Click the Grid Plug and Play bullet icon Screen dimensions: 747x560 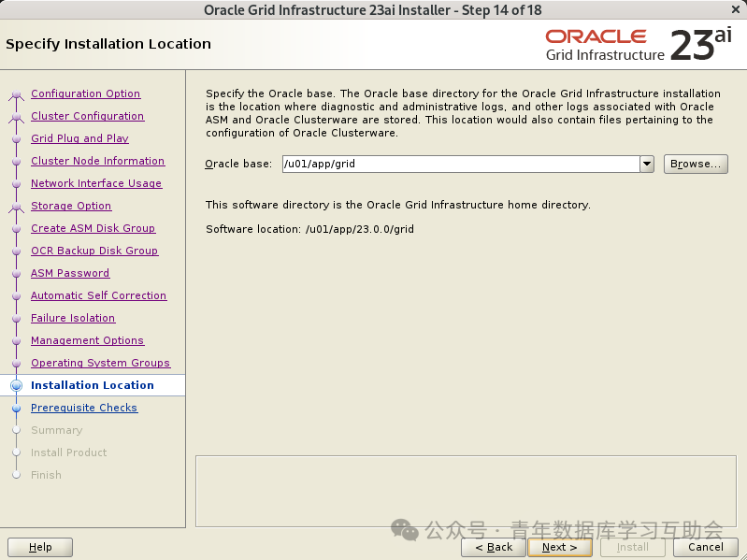16,139
